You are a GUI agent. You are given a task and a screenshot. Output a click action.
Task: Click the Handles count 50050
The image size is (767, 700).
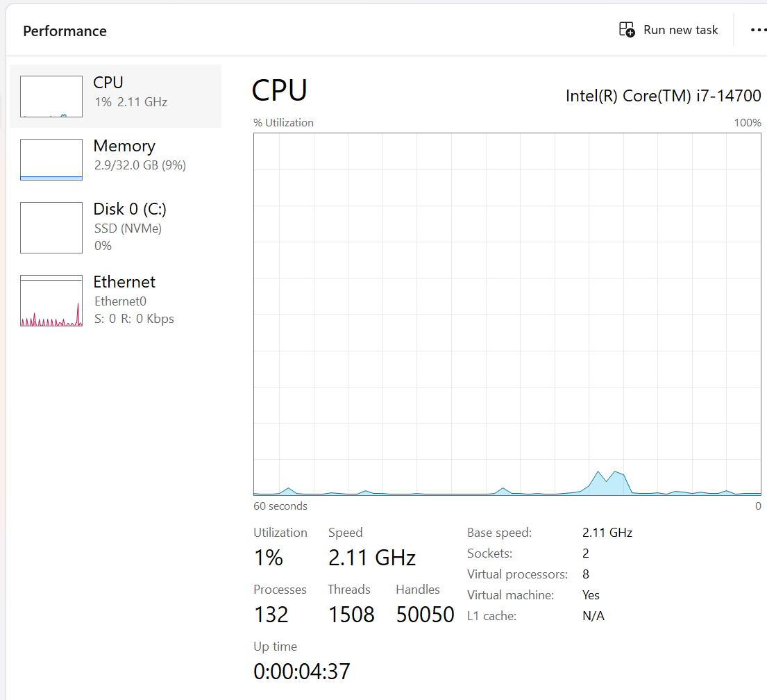pyautogui.click(x=425, y=615)
